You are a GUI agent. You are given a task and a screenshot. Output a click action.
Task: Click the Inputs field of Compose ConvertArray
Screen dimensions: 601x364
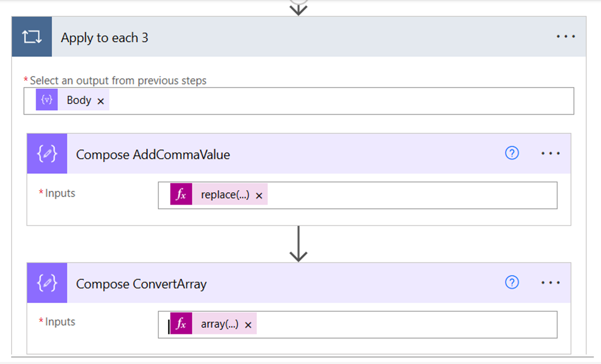click(x=382, y=325)
